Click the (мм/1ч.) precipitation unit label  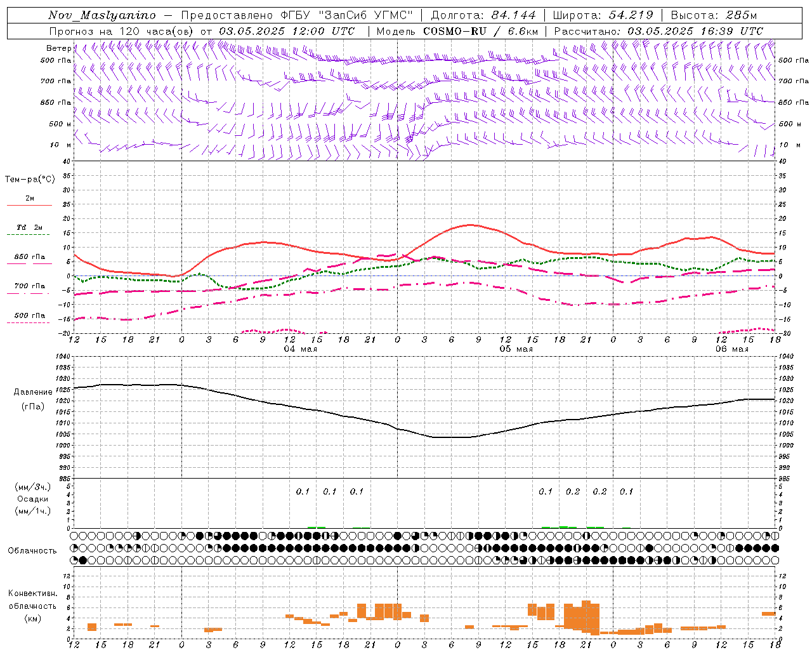pos(32,511)
